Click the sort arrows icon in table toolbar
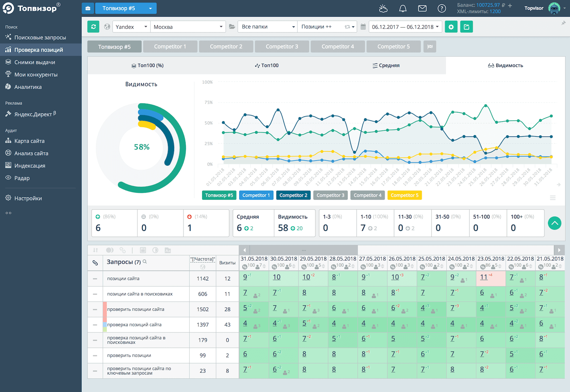 (x=95, y=250)
